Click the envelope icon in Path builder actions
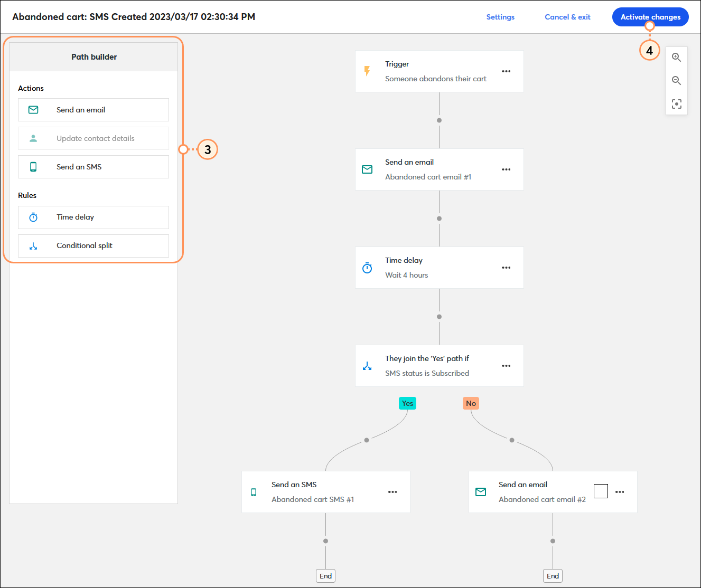Viewport: 701px width, 588px height. coord(33,110)
